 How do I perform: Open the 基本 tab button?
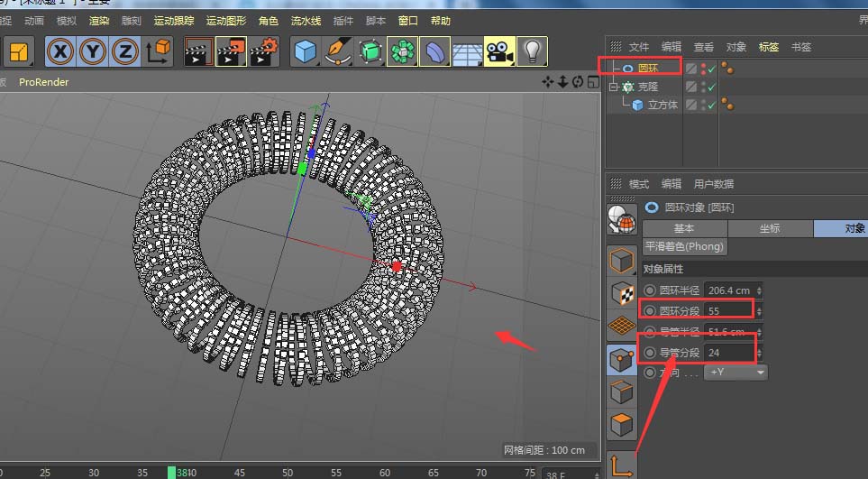tap(684, 228)
